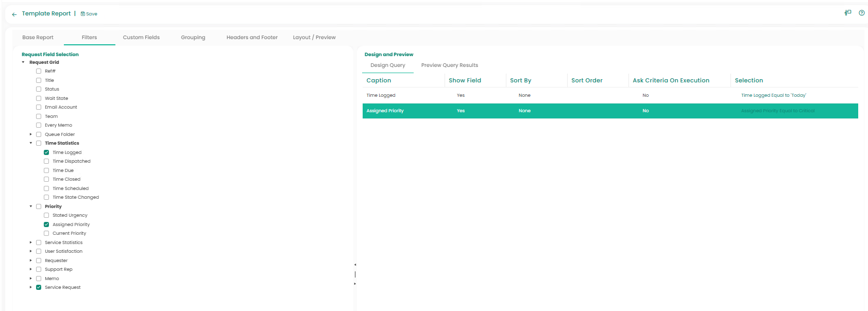Click the splitter's left collapse arrow
The width and height of the screenshot is (868, 311).
pos(355,265)
